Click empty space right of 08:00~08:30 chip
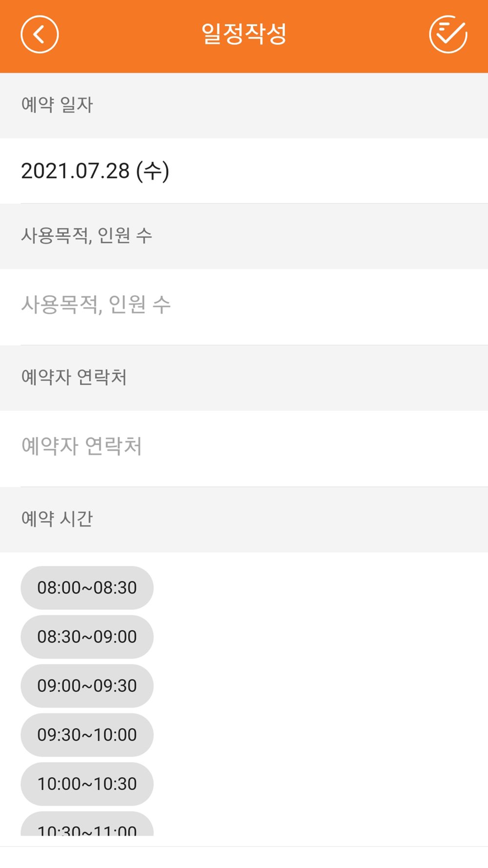Image resolution: width=488 pixels, height=868 pixels. click(x=321, y=588)
